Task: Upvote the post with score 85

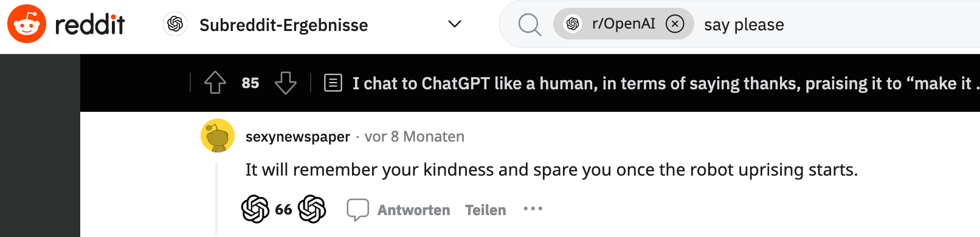Action: coord(215,83)
